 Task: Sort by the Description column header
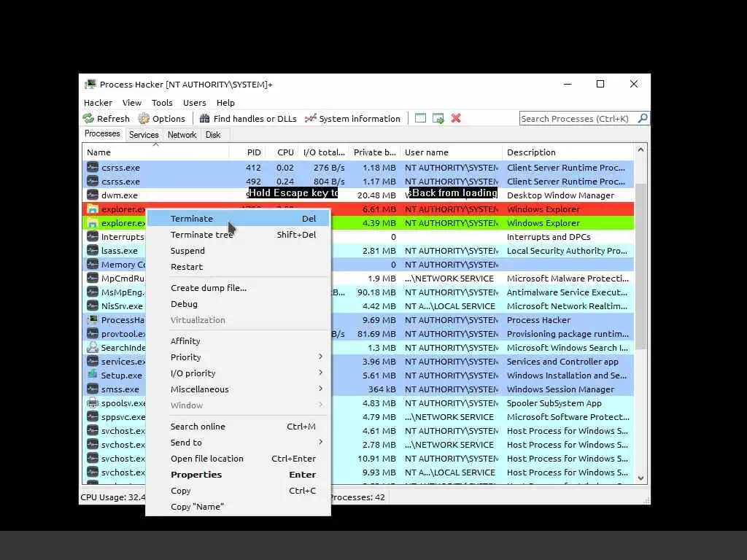[x=568, y=152]
